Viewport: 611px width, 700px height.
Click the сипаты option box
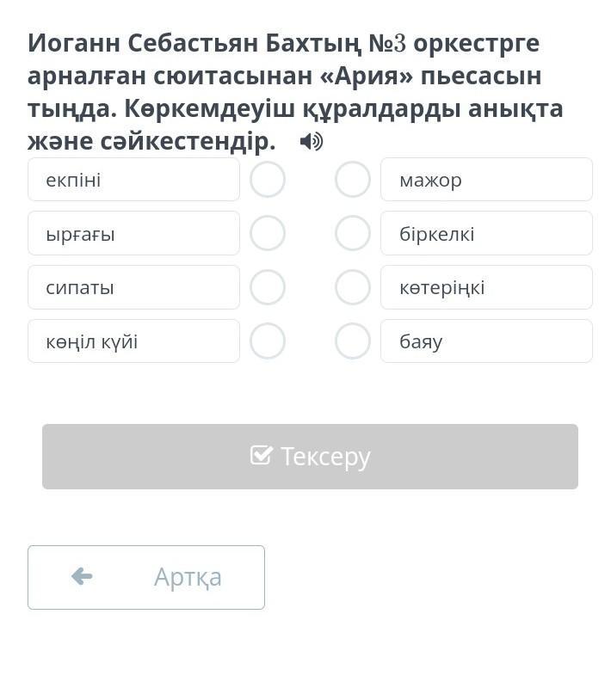coord(133,287)
